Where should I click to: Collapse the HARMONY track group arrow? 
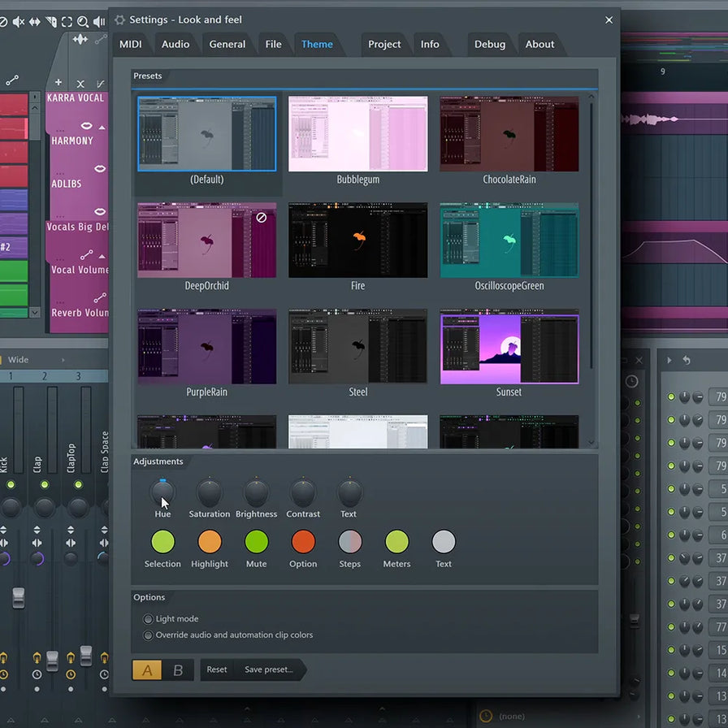102,128
